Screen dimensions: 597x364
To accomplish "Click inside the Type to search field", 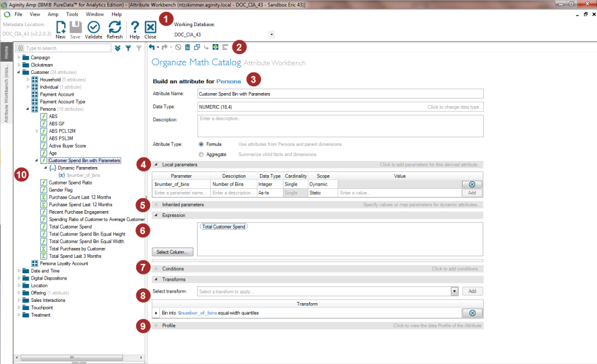I will click(x=62, y=47).
